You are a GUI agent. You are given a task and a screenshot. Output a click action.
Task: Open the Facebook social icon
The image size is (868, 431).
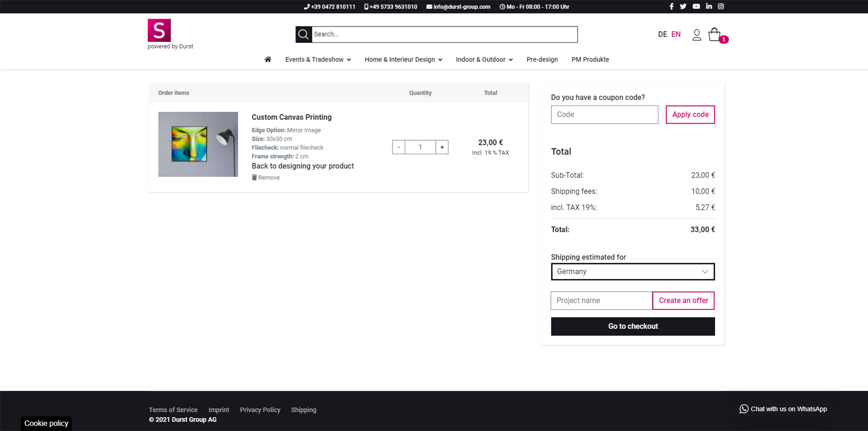pyautogui.click(x=671, y=6)
